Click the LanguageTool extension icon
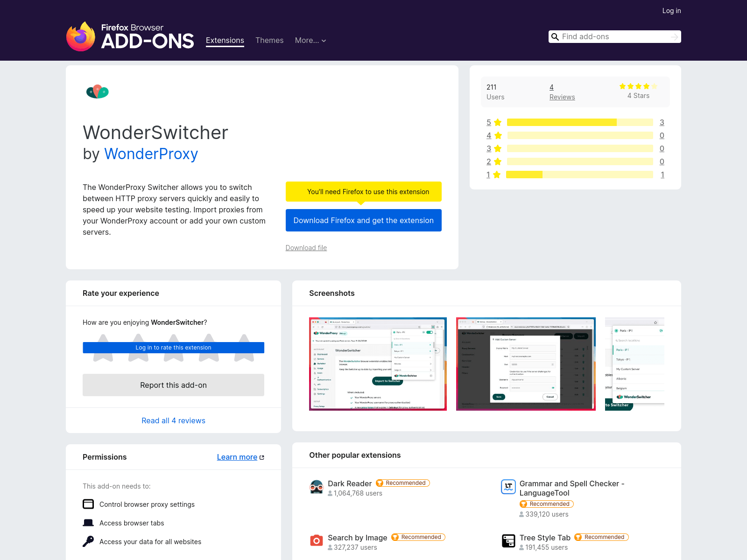Screen dimensions: 747x560 pyautogui.click(x=508, y=487)
